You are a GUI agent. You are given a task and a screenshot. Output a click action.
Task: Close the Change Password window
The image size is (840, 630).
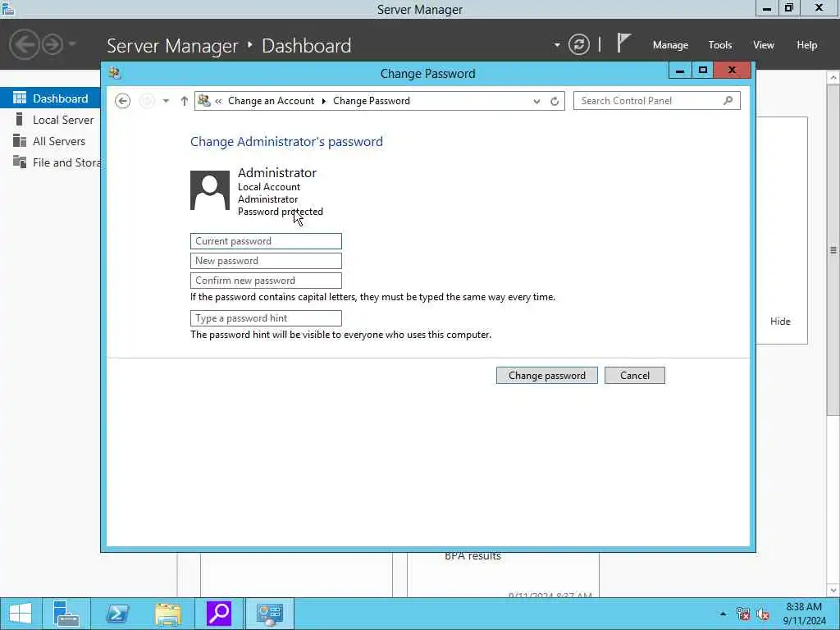(x=733, y=71)
